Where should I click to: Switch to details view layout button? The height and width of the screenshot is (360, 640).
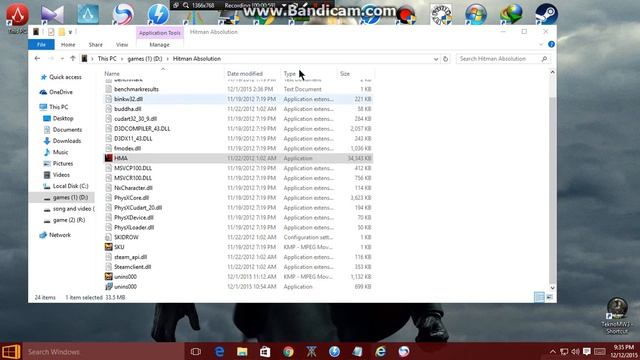[539, 297]
